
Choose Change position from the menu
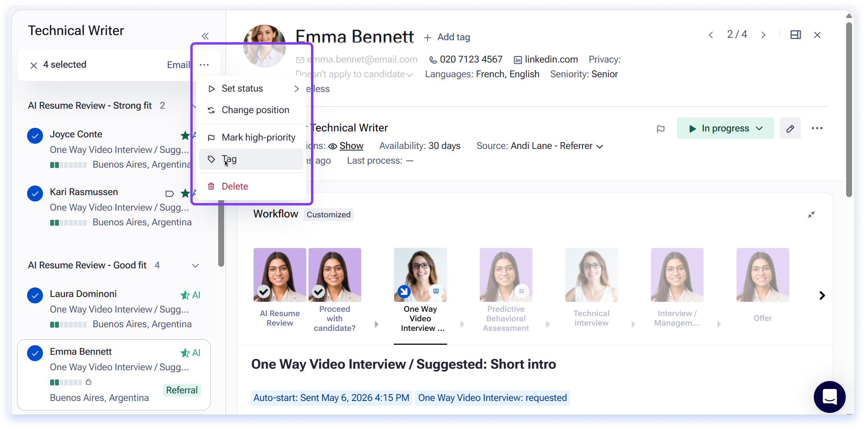(x=252, y=110)
